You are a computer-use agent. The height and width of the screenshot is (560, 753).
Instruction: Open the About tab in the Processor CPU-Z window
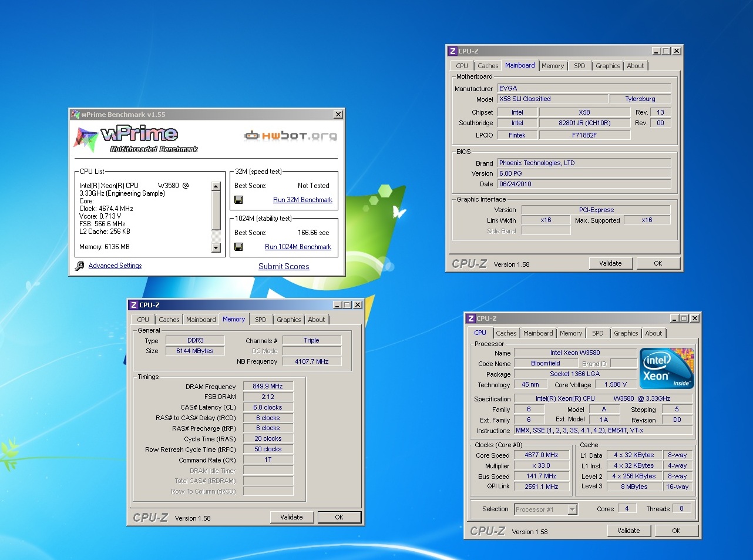[x=653, y=333]
